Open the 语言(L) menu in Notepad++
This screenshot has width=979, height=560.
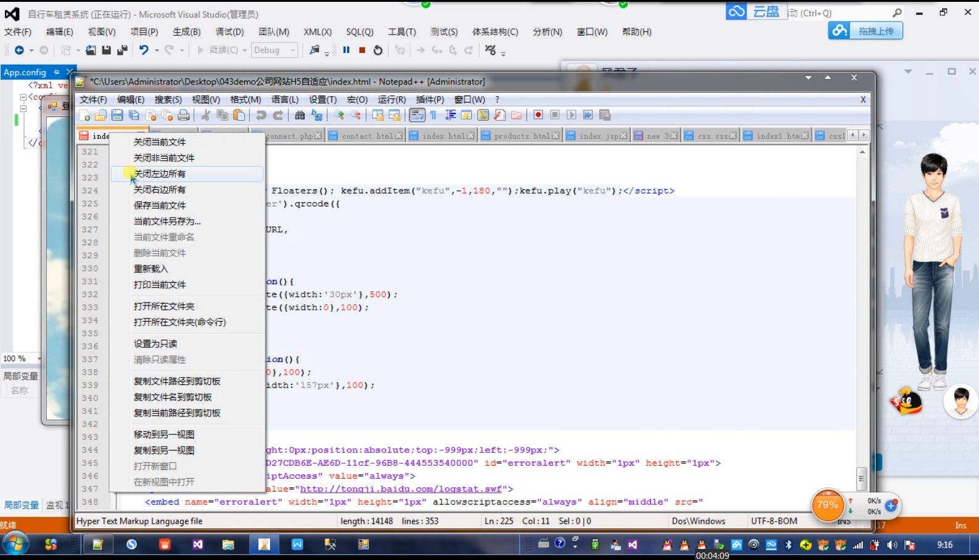(285, 99)
